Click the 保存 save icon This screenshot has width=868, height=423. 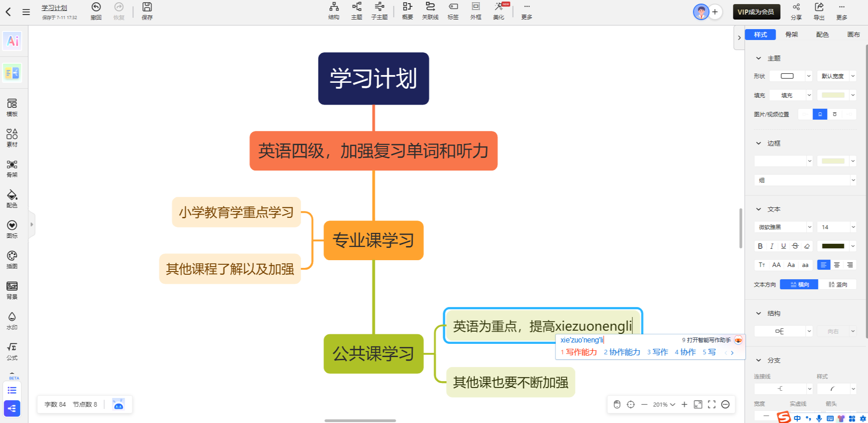tap(147, 11)
